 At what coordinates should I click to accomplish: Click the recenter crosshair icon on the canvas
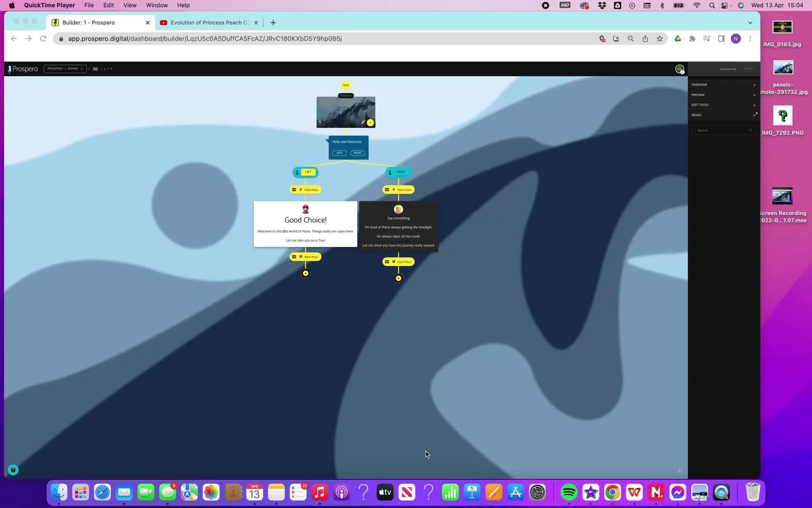[679, 471]
